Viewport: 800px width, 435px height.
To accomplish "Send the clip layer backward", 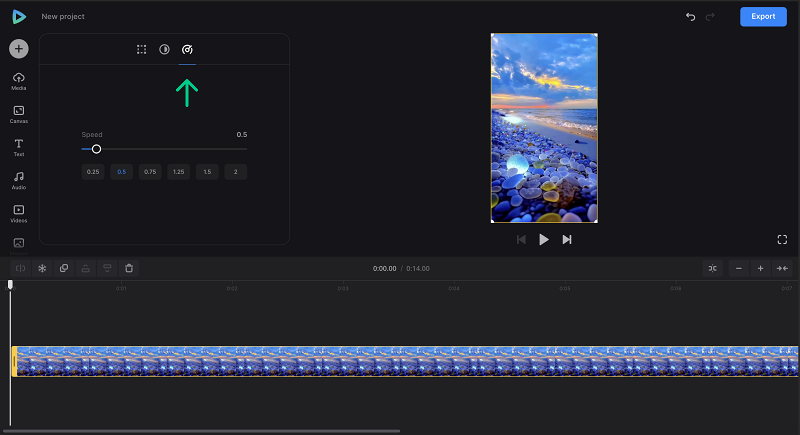I will [x=107, y=268].
